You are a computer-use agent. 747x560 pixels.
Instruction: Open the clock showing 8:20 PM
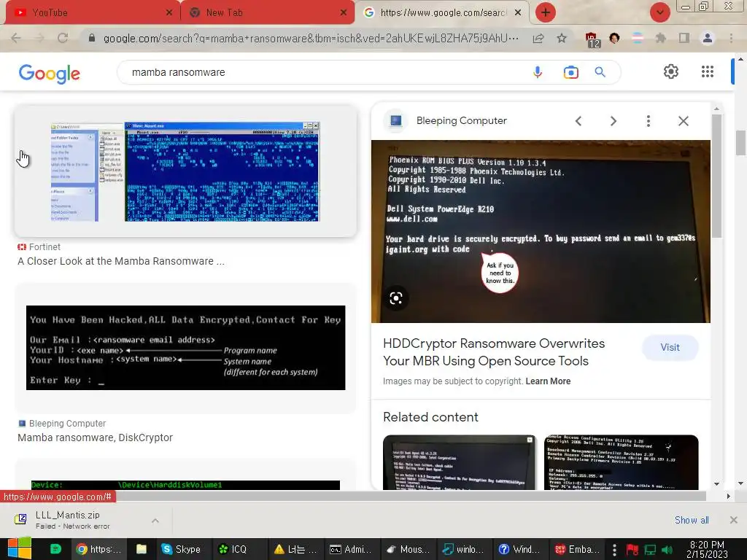point(707,550)
